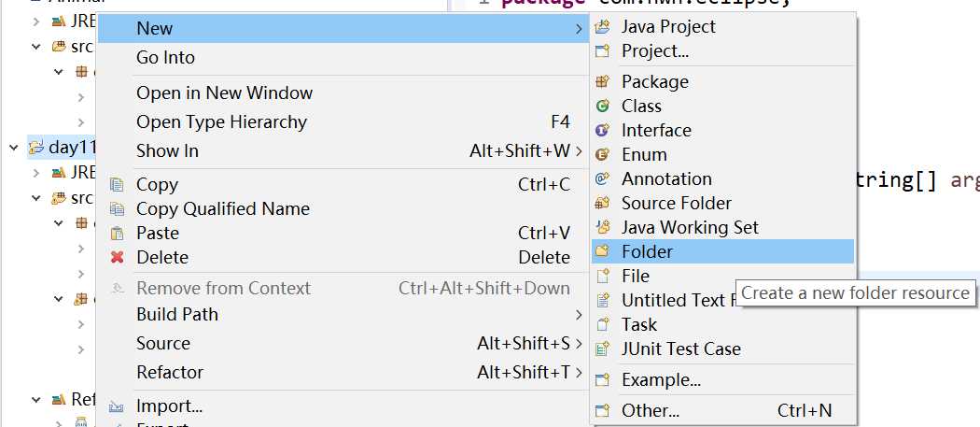
Task: Click Other... in the New submenu
Action: 651,410
